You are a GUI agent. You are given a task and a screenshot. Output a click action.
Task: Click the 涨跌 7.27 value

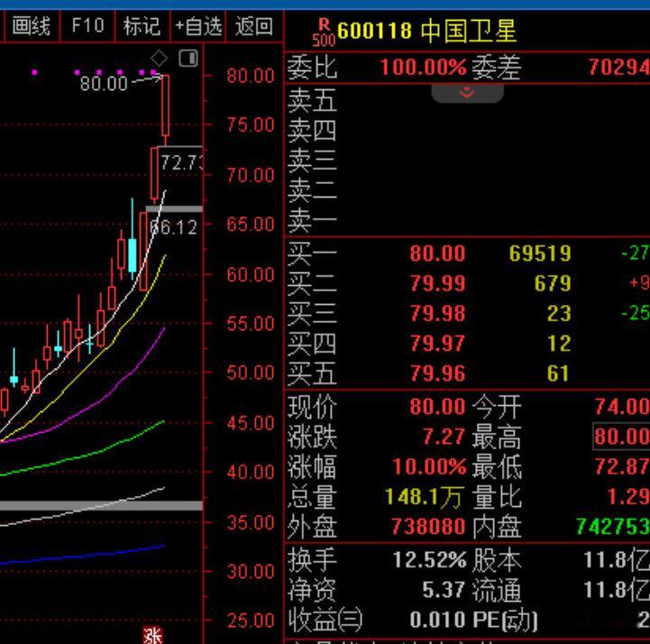pyautogui.click(x=444, y=437)
